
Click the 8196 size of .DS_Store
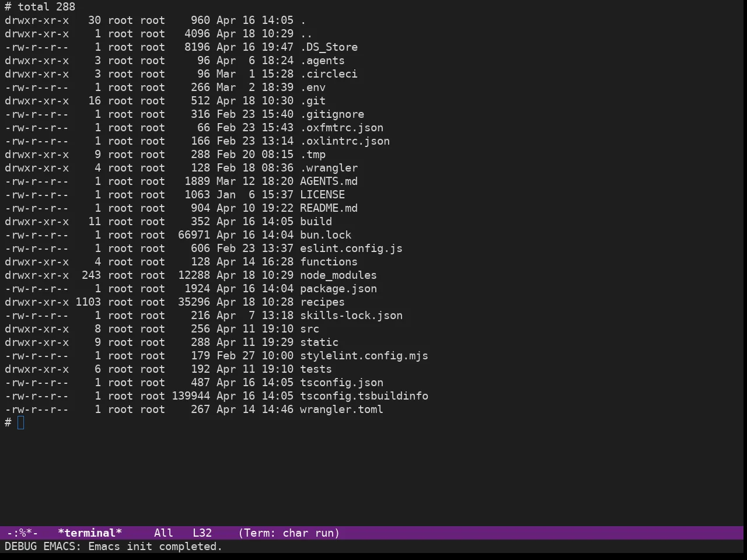[x=197, y=47]
